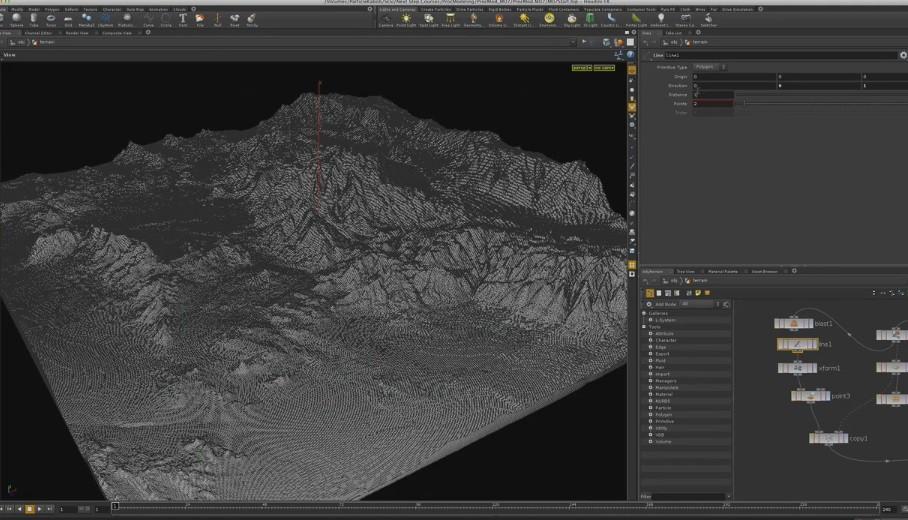Select the Tube shelf tool
Screen dimensions: 908x520
pos(34,20)
